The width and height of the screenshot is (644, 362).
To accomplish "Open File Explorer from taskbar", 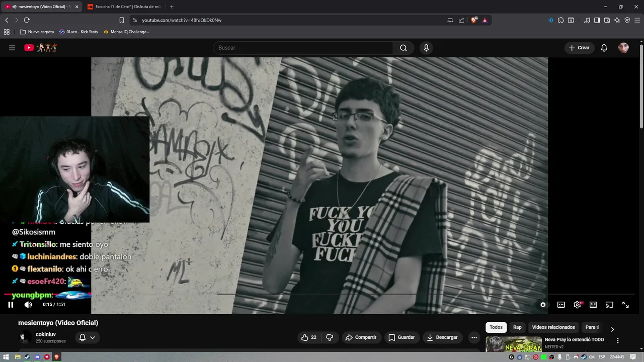I will (17, 357).
